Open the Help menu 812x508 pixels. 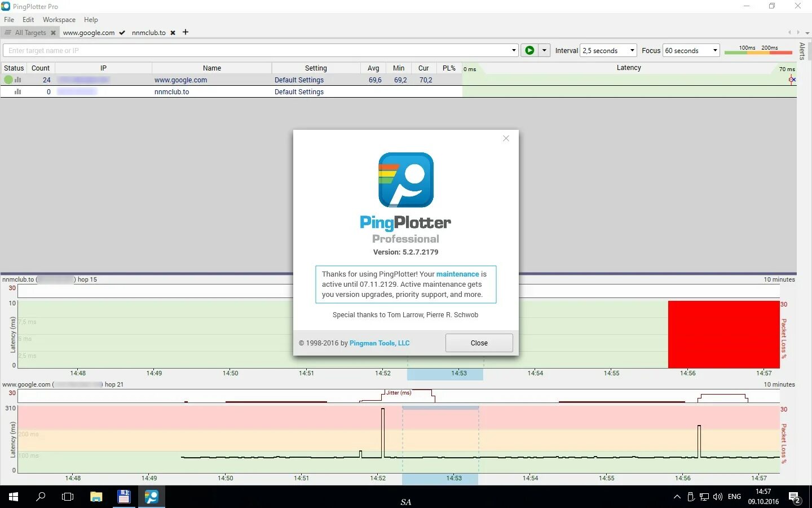(91, 19)
